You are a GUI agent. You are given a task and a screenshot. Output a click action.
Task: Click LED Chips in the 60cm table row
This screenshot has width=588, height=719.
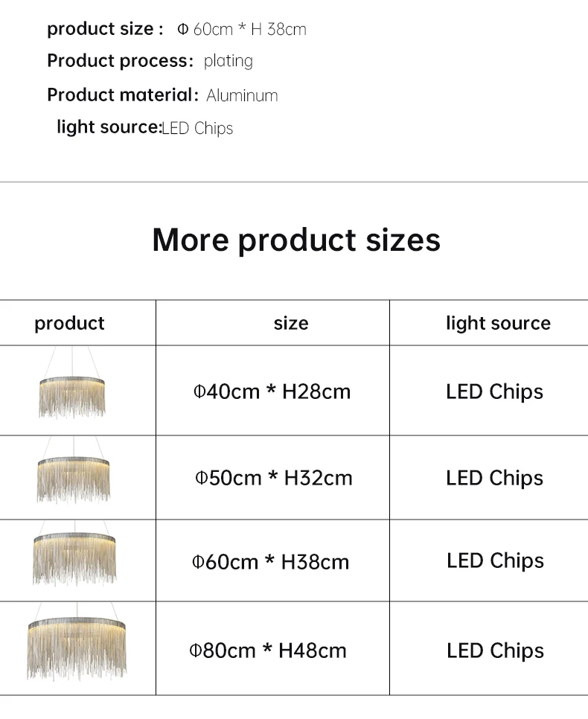coord(495,560)
